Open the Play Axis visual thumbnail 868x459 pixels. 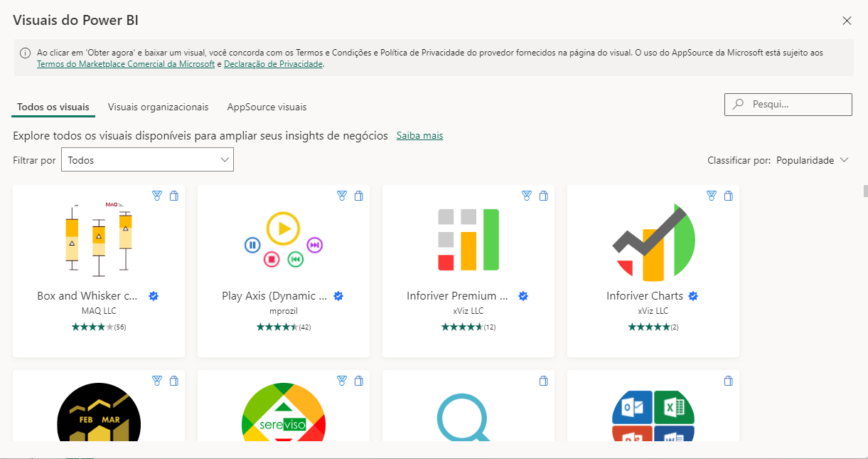tap(284, 240)
